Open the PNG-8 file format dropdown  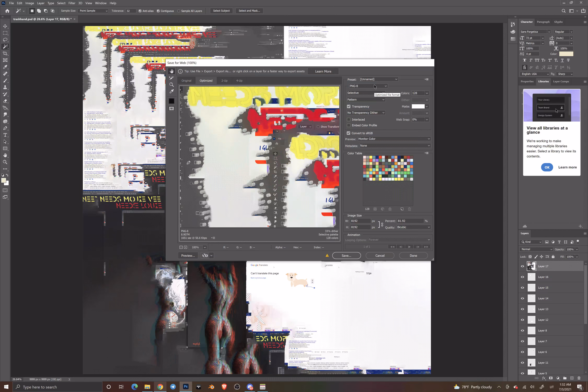pos(368,86)
